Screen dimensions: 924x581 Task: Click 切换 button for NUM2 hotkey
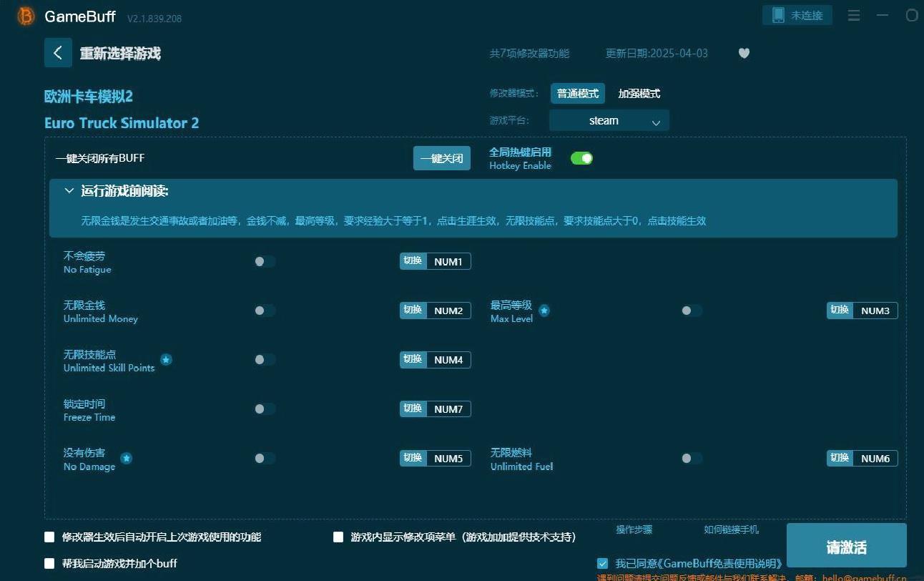(x=413, y=311)
